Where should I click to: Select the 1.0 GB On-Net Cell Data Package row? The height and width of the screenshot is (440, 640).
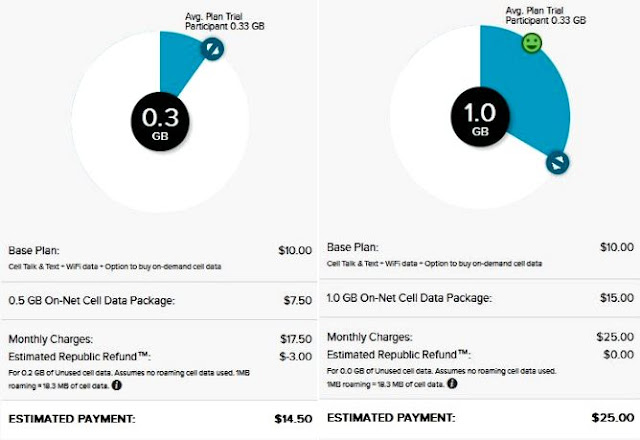point(480,298)
